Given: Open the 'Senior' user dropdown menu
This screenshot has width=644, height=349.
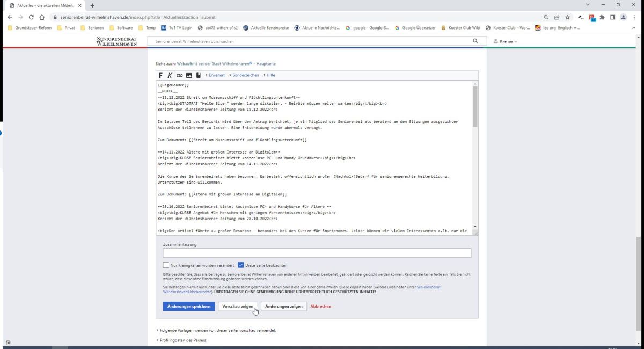Looking at the screenshot, I should click(504, 41).
